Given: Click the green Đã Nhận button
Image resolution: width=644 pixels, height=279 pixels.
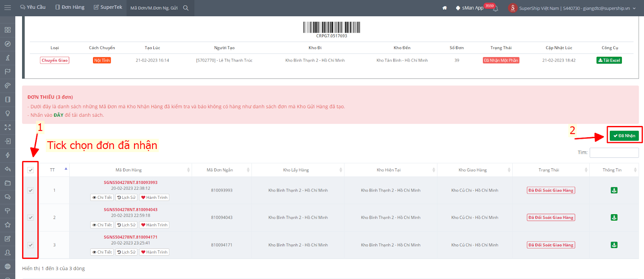Looking at the screenshot, I should (x=624, y=136).
